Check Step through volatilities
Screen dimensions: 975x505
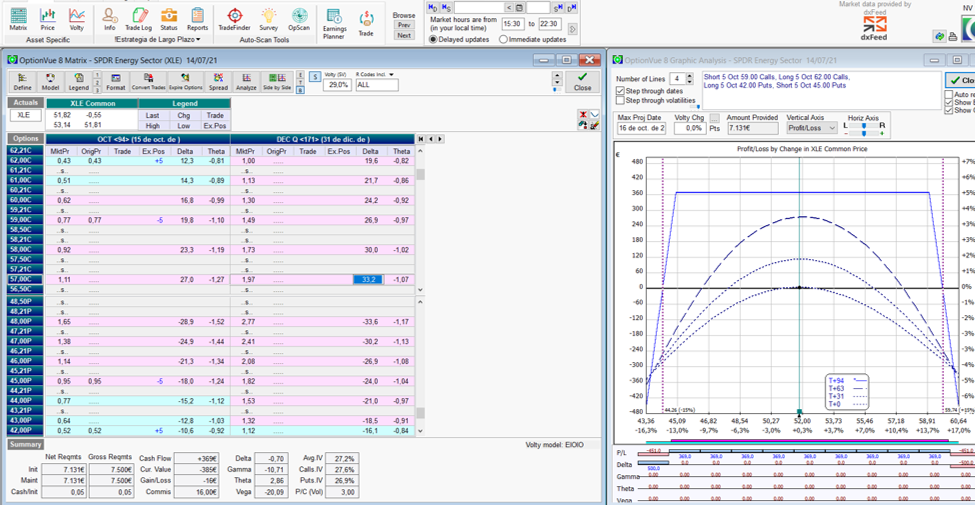[619, 100]
